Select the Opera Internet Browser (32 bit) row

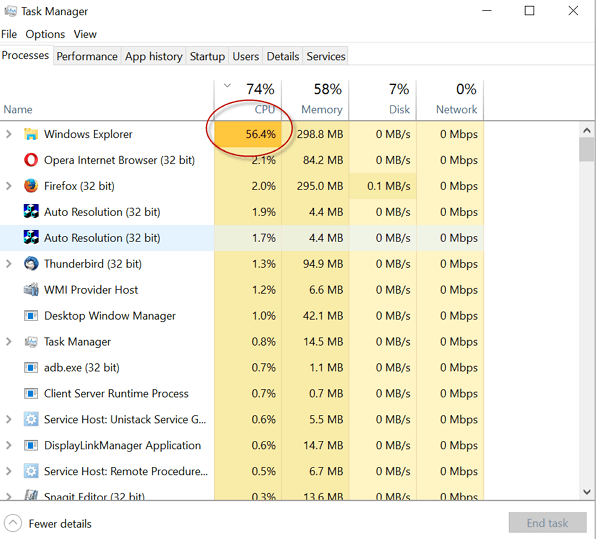click(x=242, y=160)
